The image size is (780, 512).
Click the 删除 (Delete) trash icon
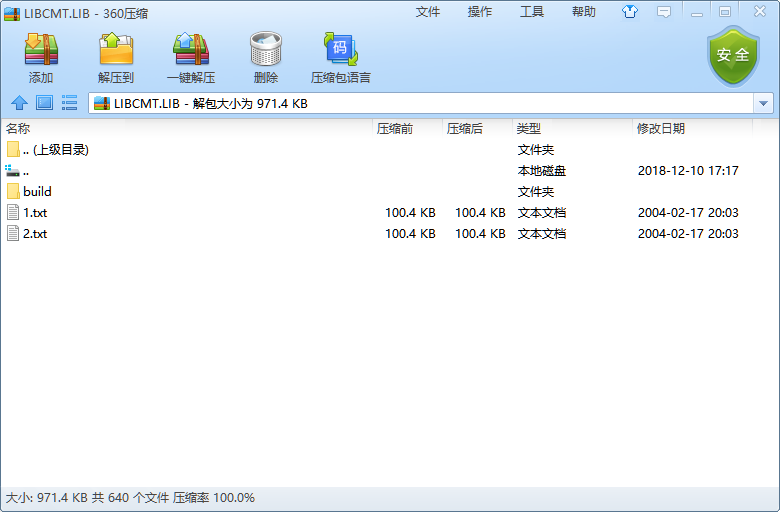tap(266, 49)
